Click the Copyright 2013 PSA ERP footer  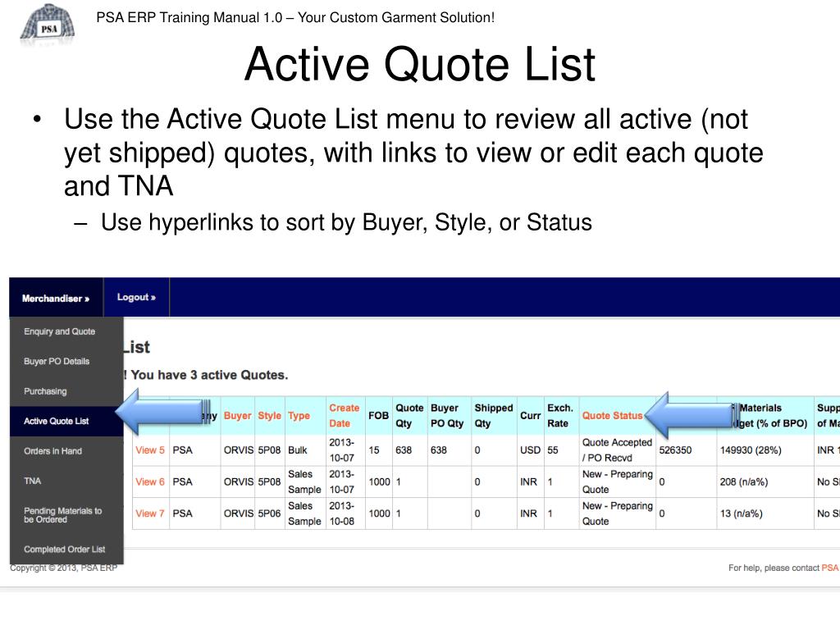click(x=63, y=568)
